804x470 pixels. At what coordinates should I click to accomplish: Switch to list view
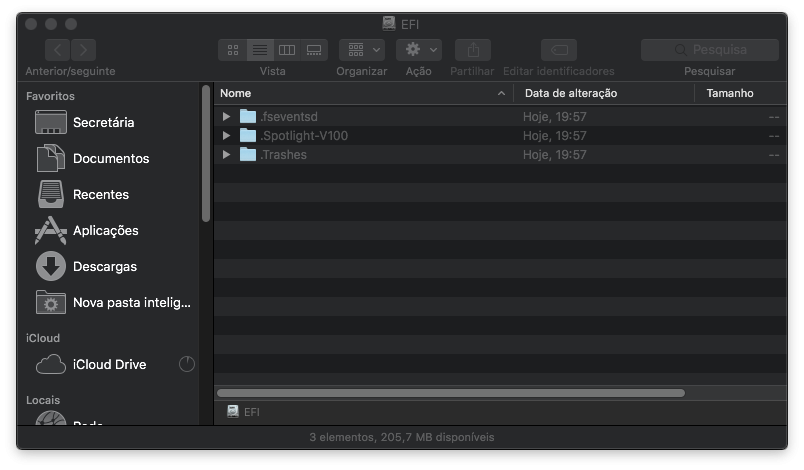tap(260, 50)
